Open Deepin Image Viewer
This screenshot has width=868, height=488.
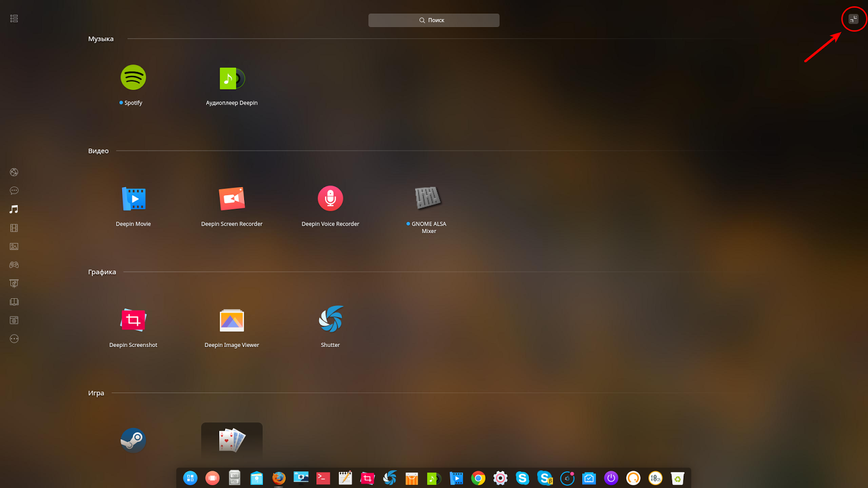tap(232, 319)
